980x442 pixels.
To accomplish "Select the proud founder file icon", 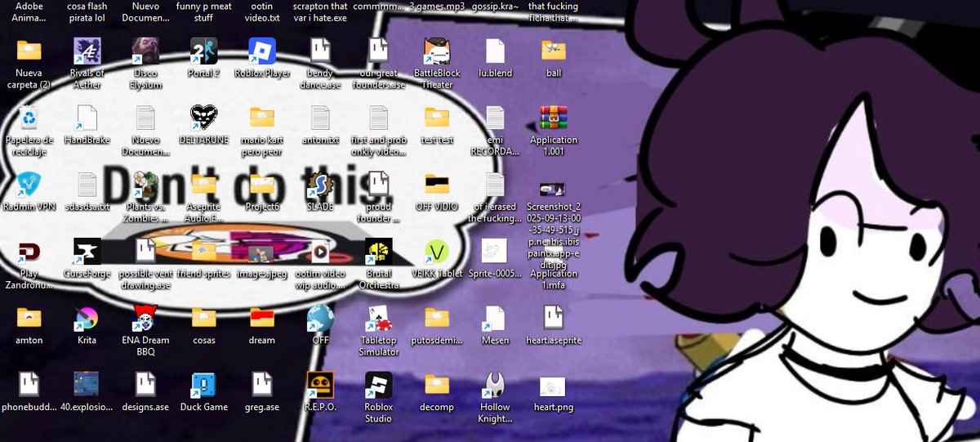I will coord(378,185).
